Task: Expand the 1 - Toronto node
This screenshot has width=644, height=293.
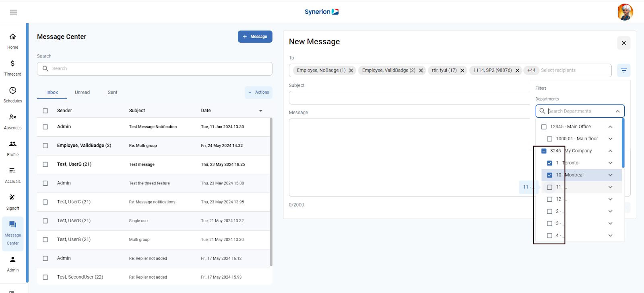Action: (x=610, y=163)
